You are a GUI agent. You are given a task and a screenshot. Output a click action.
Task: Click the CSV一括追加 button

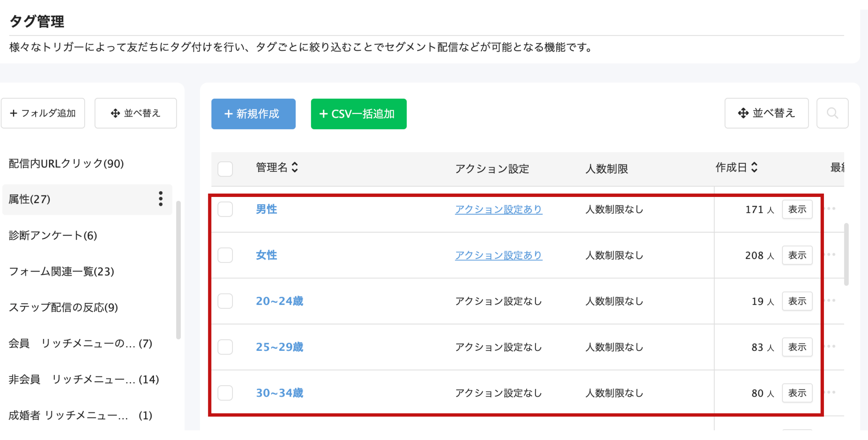pos(359,114)
